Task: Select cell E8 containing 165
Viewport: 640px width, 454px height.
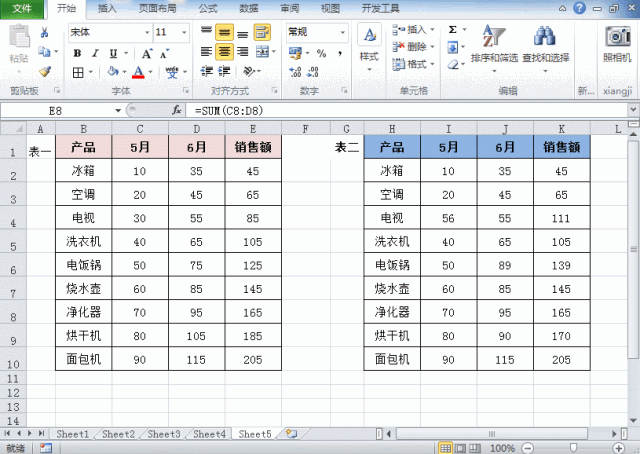Action: (253, 310)
